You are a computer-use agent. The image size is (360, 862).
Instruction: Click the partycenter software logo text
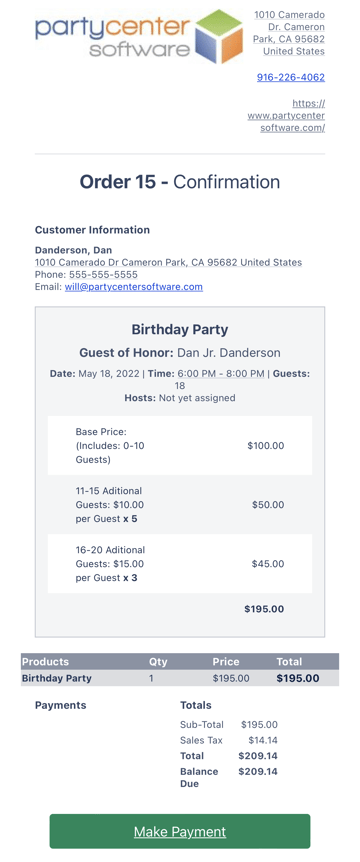point(112,37)
